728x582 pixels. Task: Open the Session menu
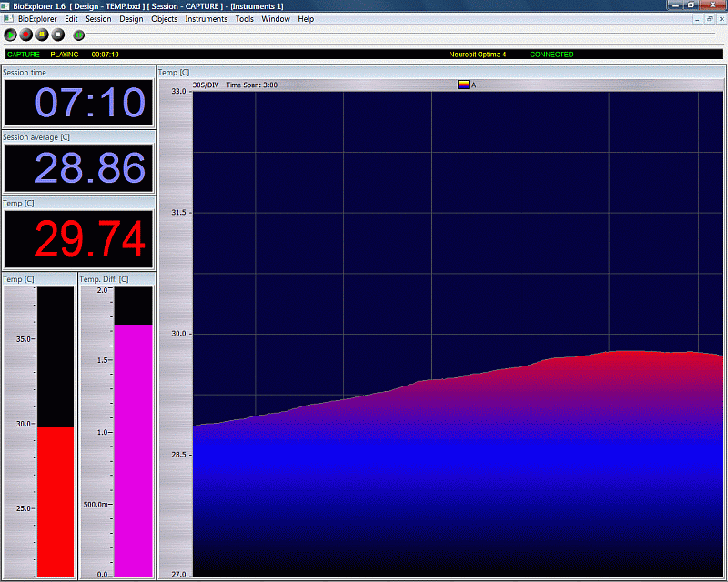point(98,19)
